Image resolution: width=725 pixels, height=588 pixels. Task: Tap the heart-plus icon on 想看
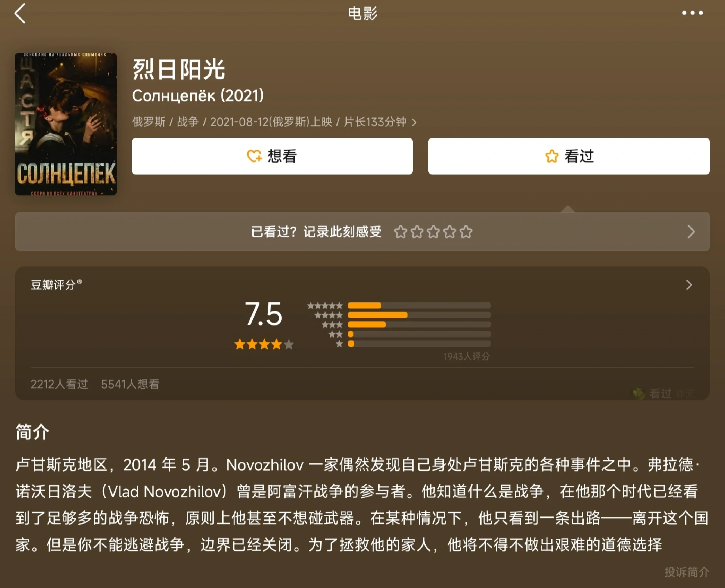[254, 156]
